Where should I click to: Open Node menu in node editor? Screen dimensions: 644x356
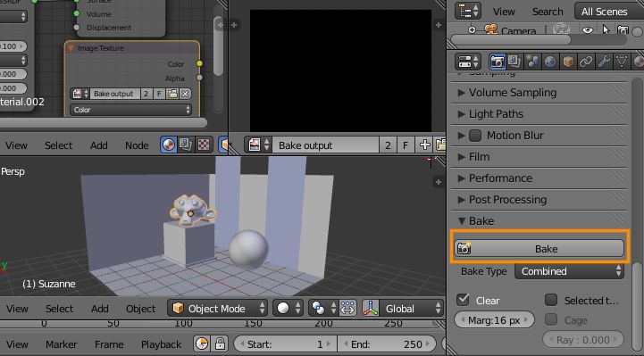click(137, 145)
